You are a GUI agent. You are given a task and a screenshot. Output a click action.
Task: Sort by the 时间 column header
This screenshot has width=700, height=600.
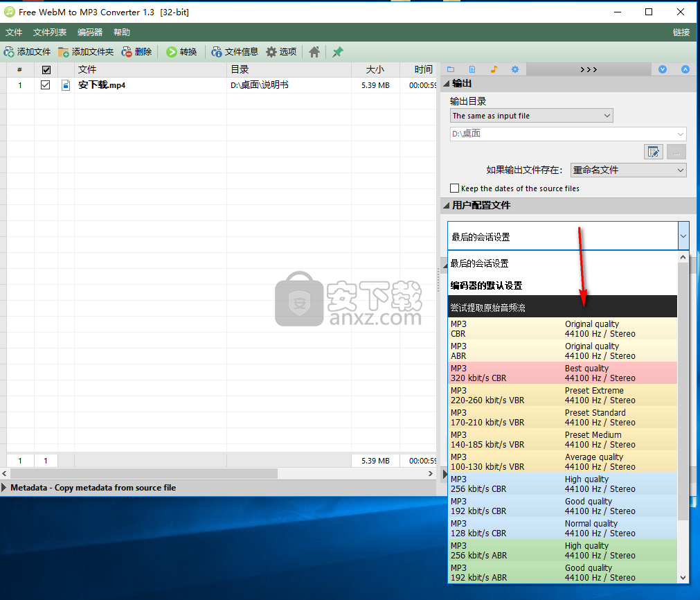pyautogui.click(x=418, y=70)
